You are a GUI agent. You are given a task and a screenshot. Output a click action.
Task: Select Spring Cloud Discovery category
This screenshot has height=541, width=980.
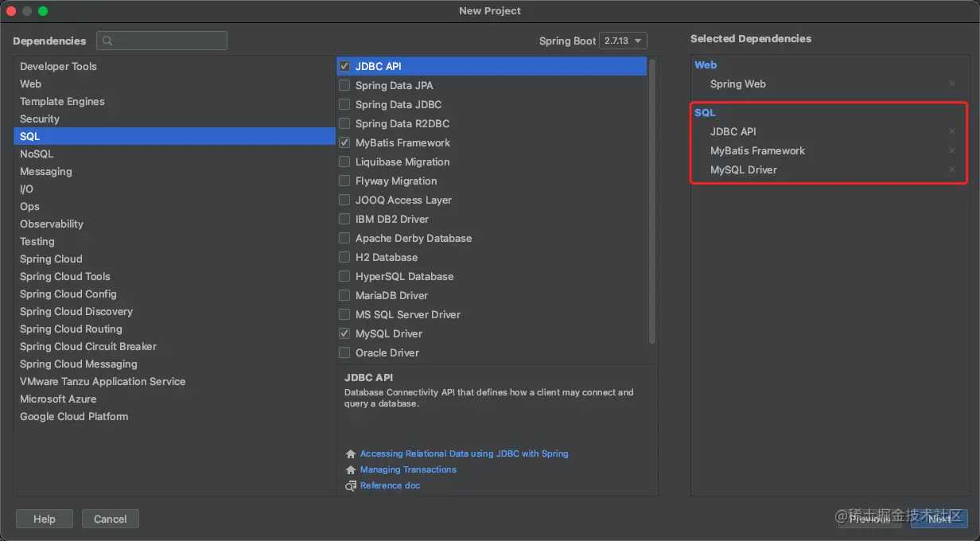pos(174,311)
